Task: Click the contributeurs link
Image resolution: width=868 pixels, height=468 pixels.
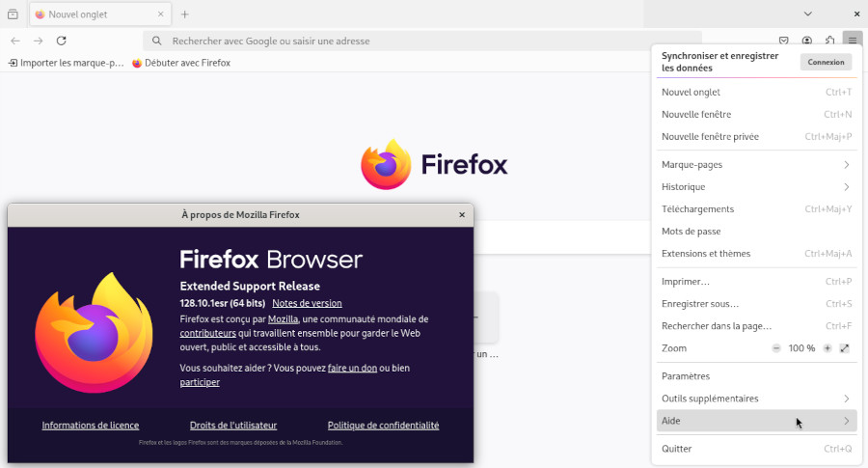Action: [207, 334]
